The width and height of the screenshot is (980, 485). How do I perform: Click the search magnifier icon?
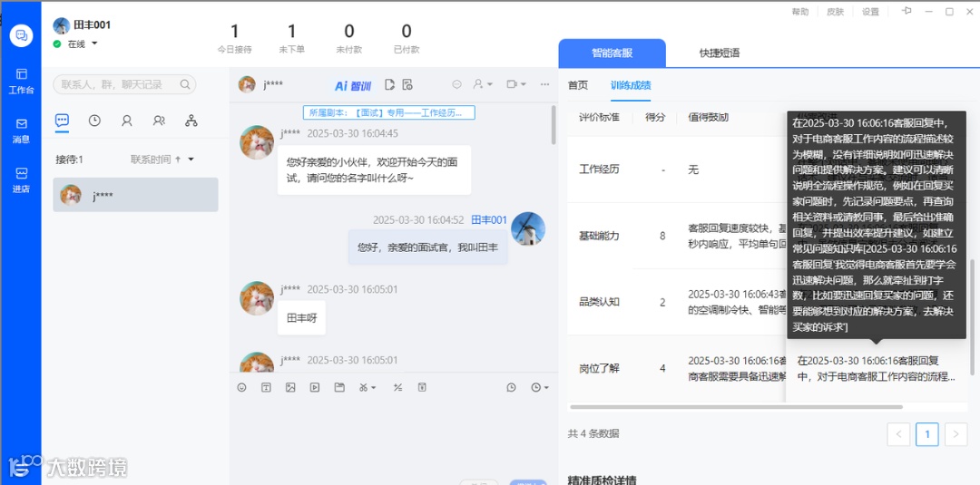click(x=185, y=84)
